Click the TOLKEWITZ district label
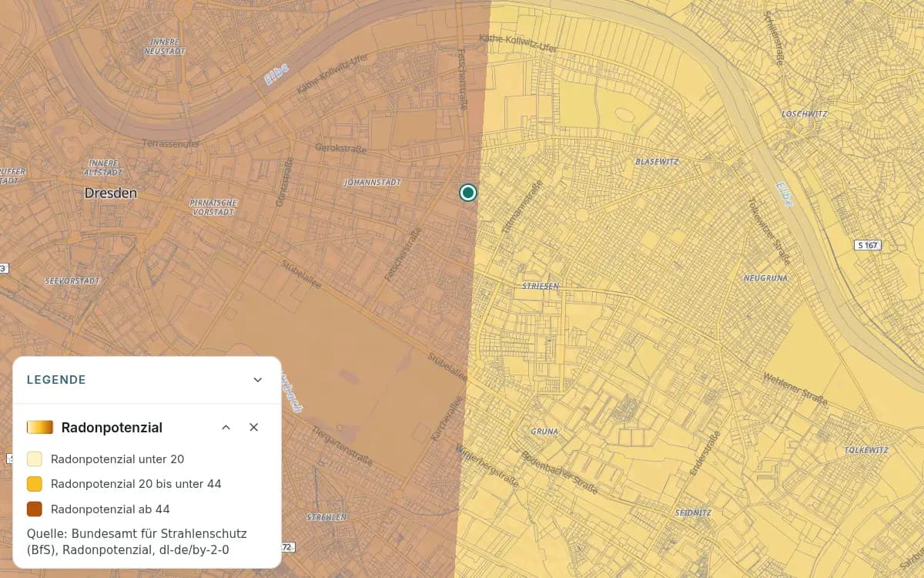The height and width of the screenshot is (578, 924). [866, 450]
